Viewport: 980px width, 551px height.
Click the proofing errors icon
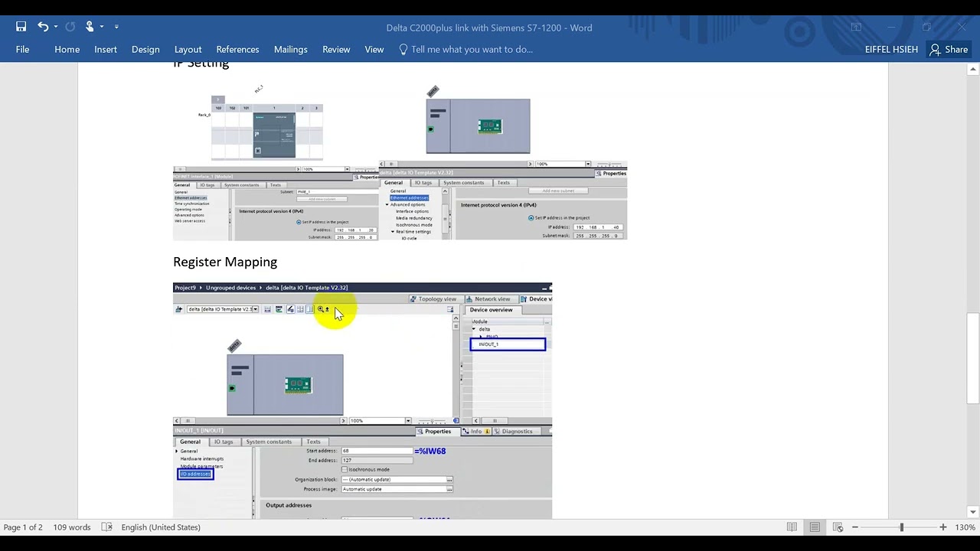tap(107, 527)
